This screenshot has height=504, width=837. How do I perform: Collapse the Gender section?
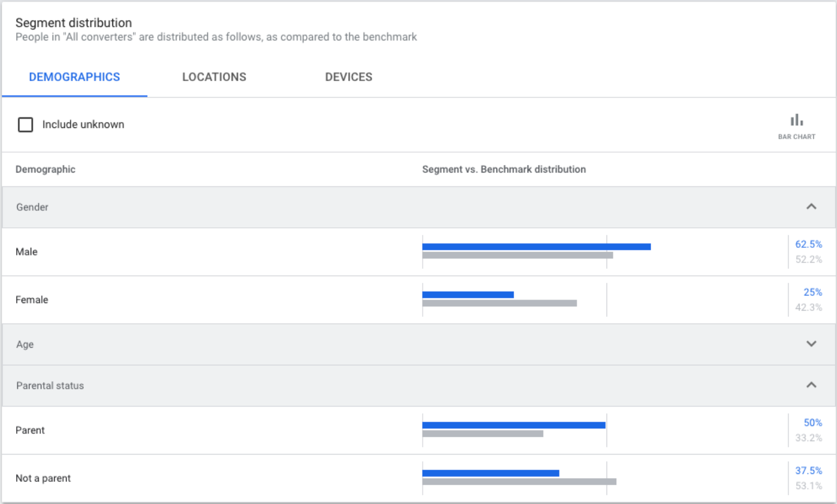click(811, 207)
